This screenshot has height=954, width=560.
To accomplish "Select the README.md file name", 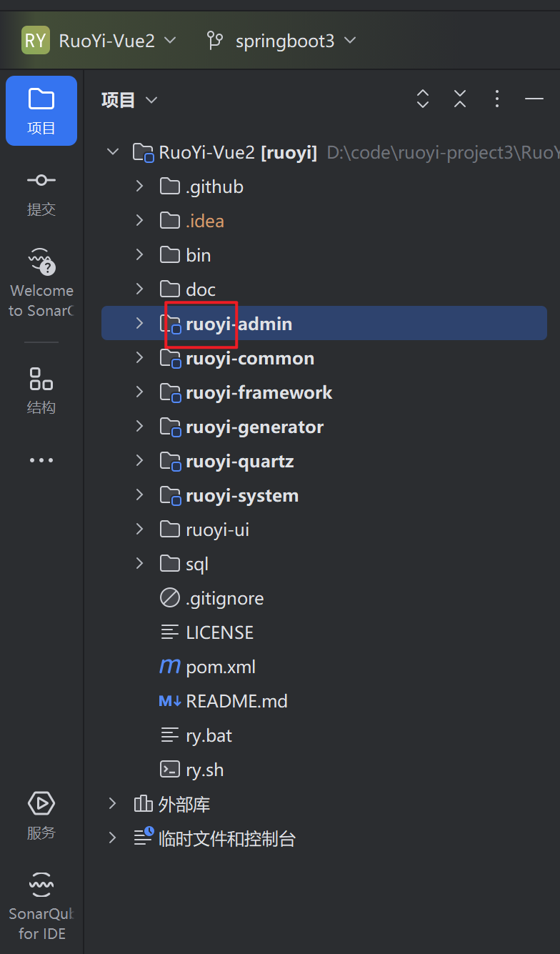I will tap(236, 701).
